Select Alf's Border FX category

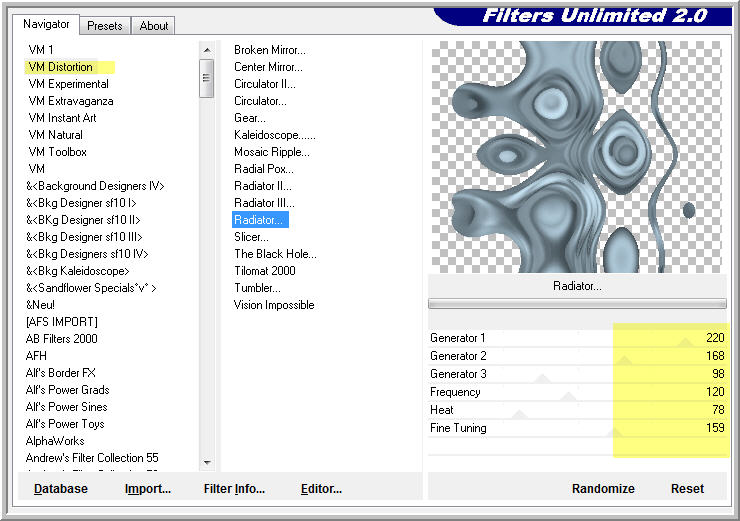pos(60,372)
